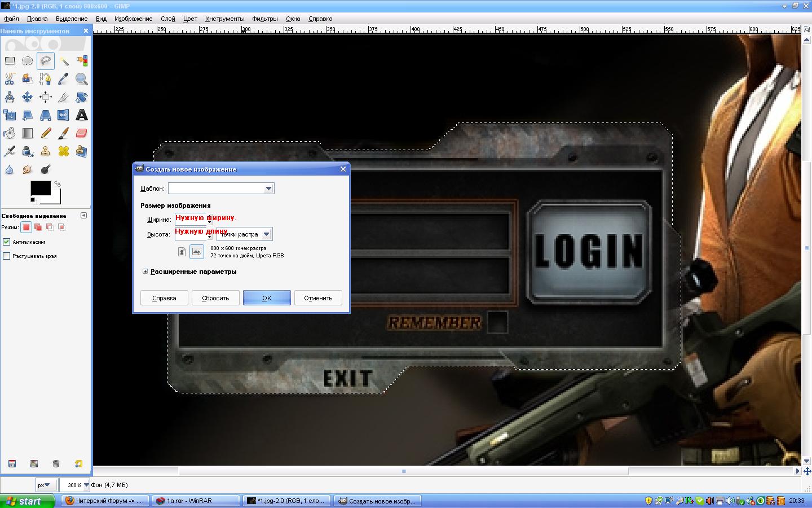Choose portrait orientation in new image dialog
Viewport: 812px width, 508px height.
point(182,252)
